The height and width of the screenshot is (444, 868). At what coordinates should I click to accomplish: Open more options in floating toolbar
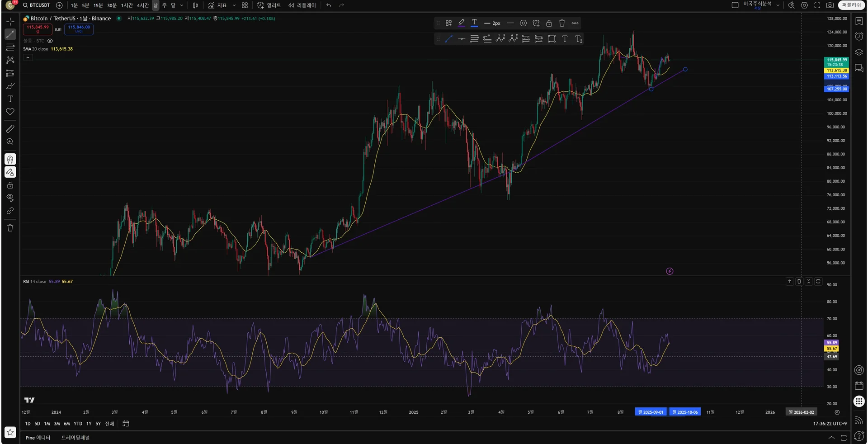(x=575, y=23)
